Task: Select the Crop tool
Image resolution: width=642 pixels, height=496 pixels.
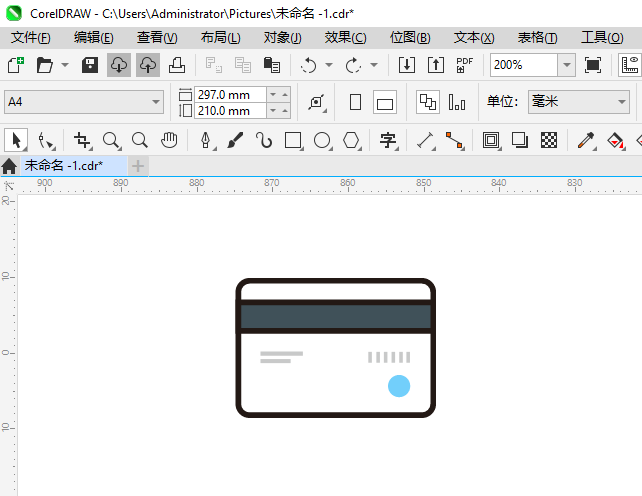Action: pyautogui.click(x=82, y=140)
